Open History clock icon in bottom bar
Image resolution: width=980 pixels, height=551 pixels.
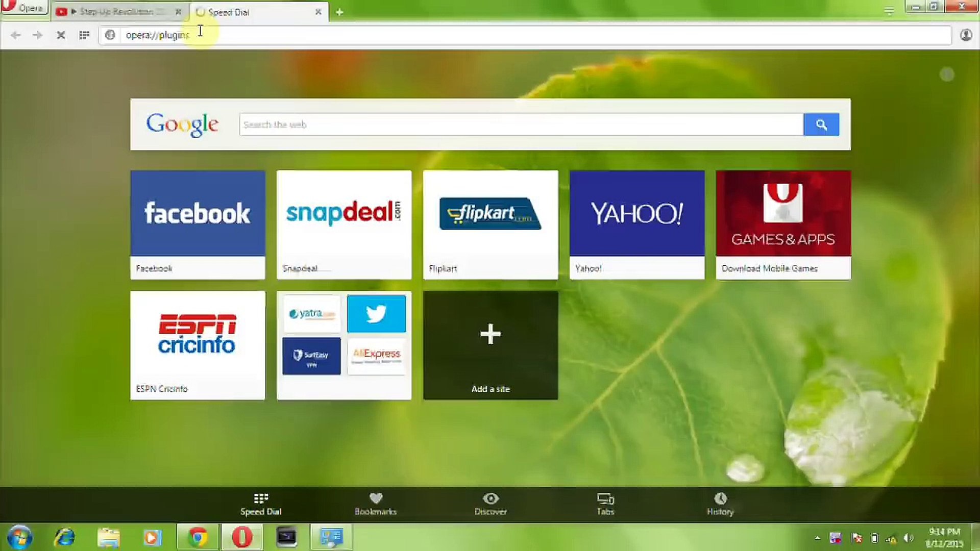[x=720, y=504]
